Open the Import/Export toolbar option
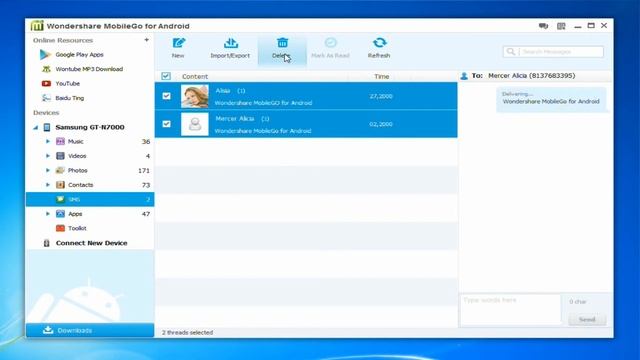 [230, 48]
